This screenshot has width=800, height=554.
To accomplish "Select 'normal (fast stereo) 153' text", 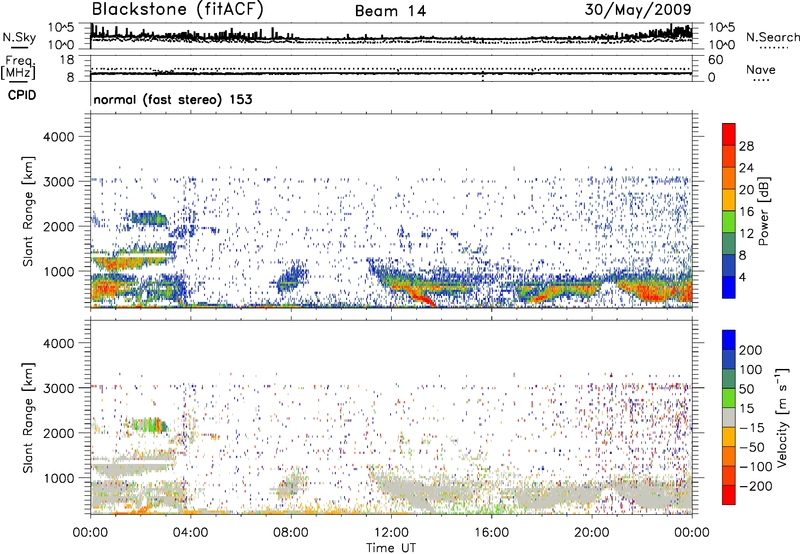I will click(173, 99).
